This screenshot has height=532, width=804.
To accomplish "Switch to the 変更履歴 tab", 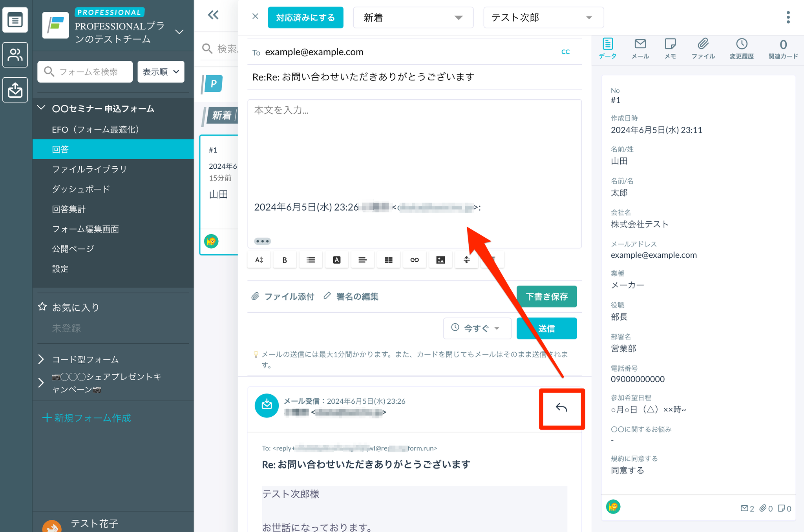I will click(x=741, y=49).
